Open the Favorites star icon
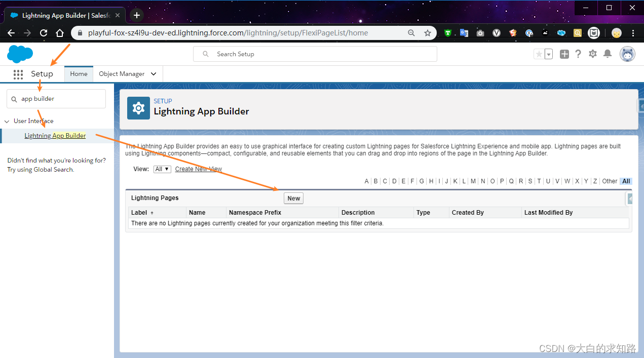 coord(539,54)
